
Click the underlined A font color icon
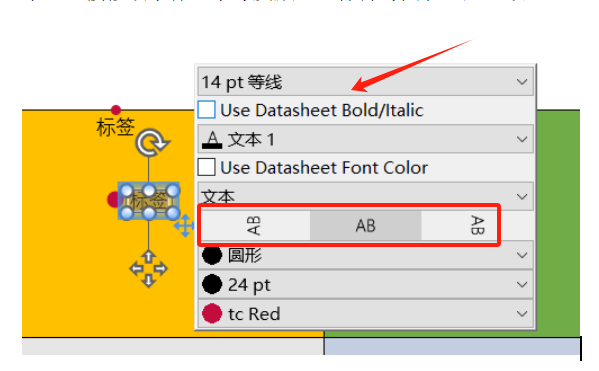[212, 139]
